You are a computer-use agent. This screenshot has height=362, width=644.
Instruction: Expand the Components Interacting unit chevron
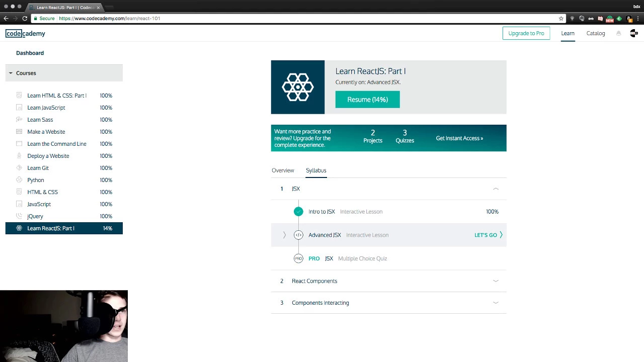pyautogui.click(x=496, y=303)
